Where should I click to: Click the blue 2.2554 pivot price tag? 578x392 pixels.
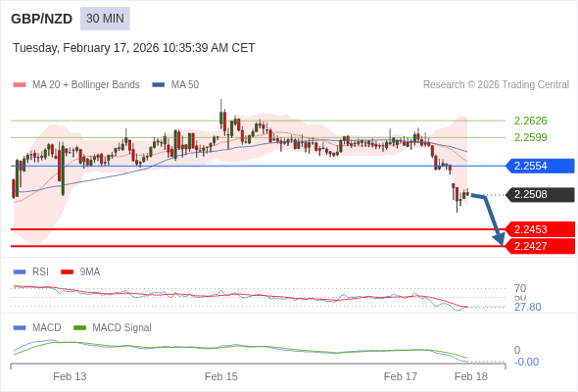540,166
